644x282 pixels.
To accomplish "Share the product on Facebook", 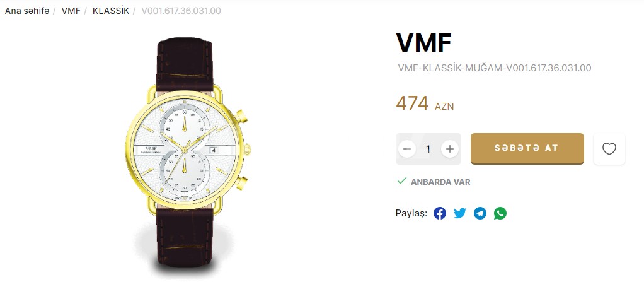I will (x=439, y=213).
